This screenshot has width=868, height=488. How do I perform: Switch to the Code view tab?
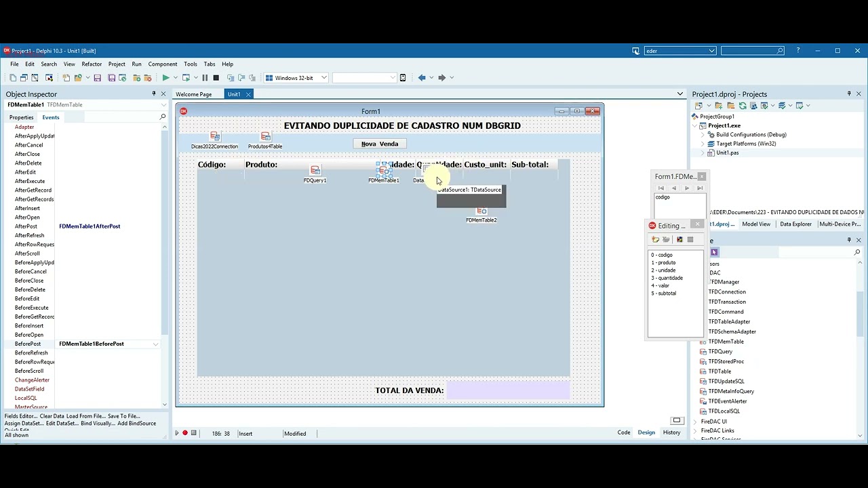click(x=624, y=432)
